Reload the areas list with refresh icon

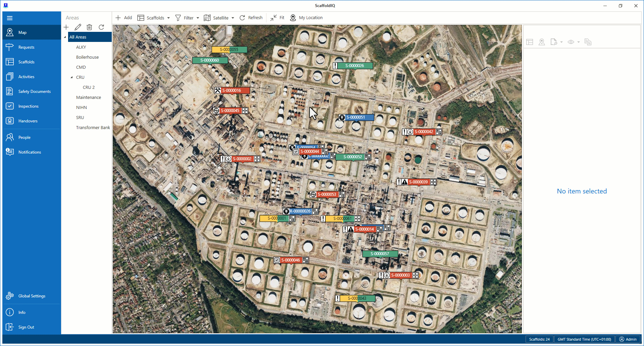pyautogui.click(x=101, y=27)
